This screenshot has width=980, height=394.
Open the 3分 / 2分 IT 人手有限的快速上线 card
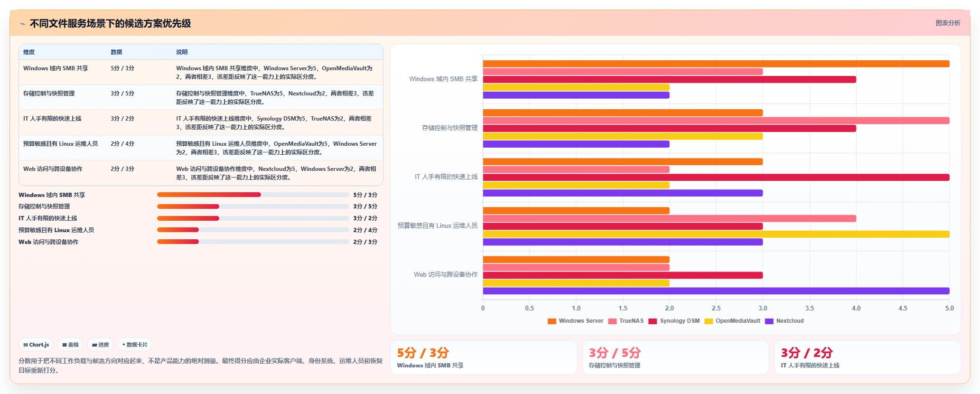[868, 357]
